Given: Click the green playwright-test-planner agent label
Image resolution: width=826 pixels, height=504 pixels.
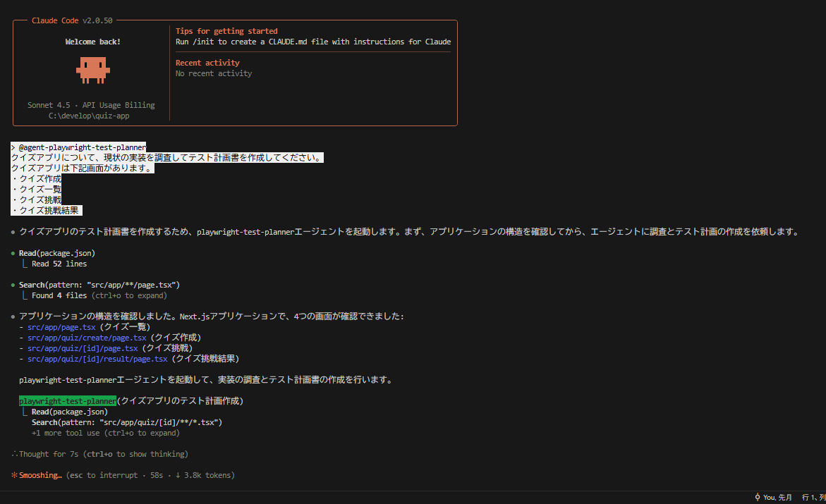Looking at the screenshot, I should tap(68, 401).
